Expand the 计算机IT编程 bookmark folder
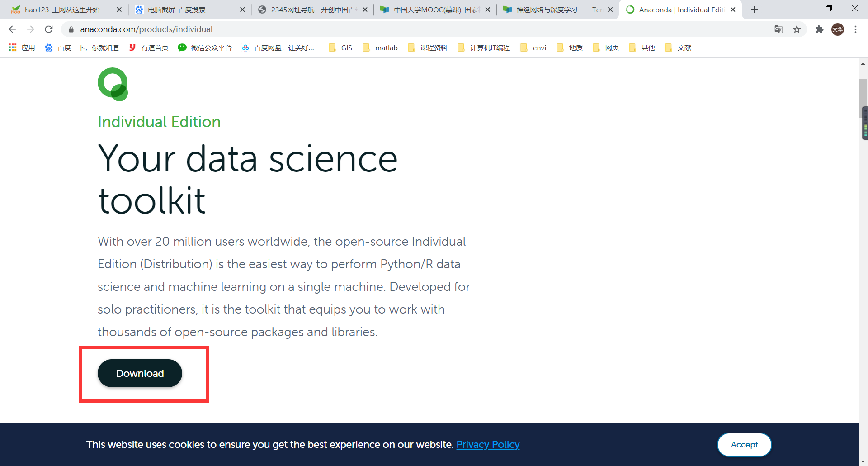This screenshot has width=868, height=466. click(x=484, y=48)
